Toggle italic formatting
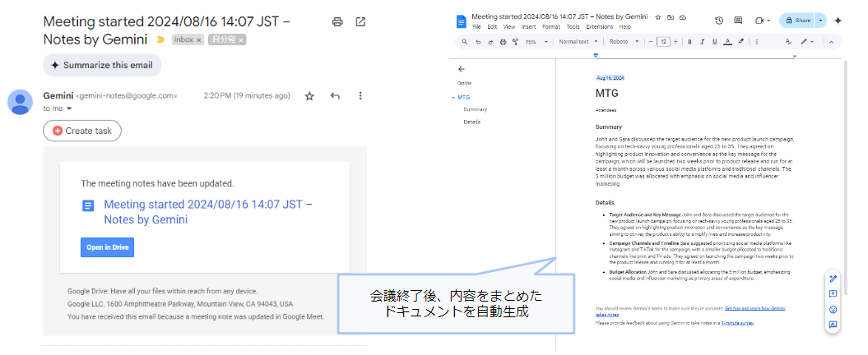 click(x=703, y=41)
